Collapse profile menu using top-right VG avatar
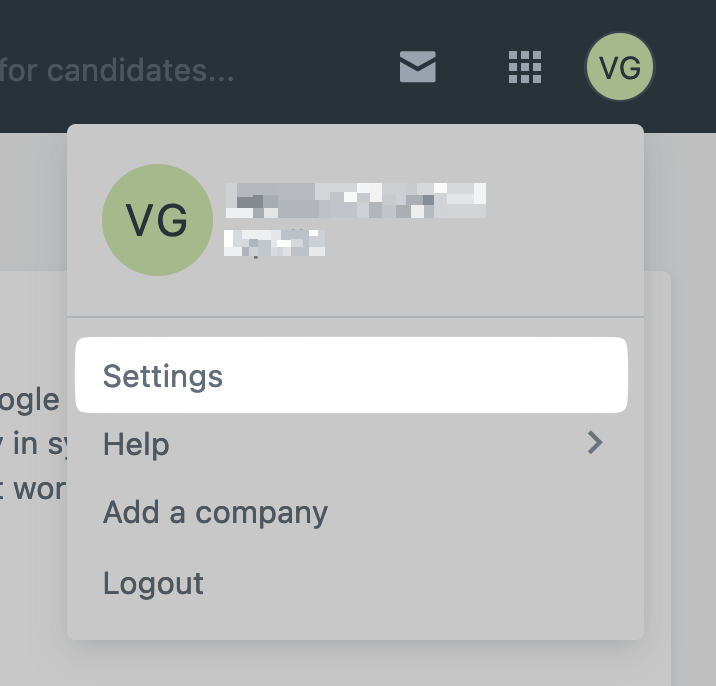The width and height of the screenshot is (716, 686). [620, 67]
